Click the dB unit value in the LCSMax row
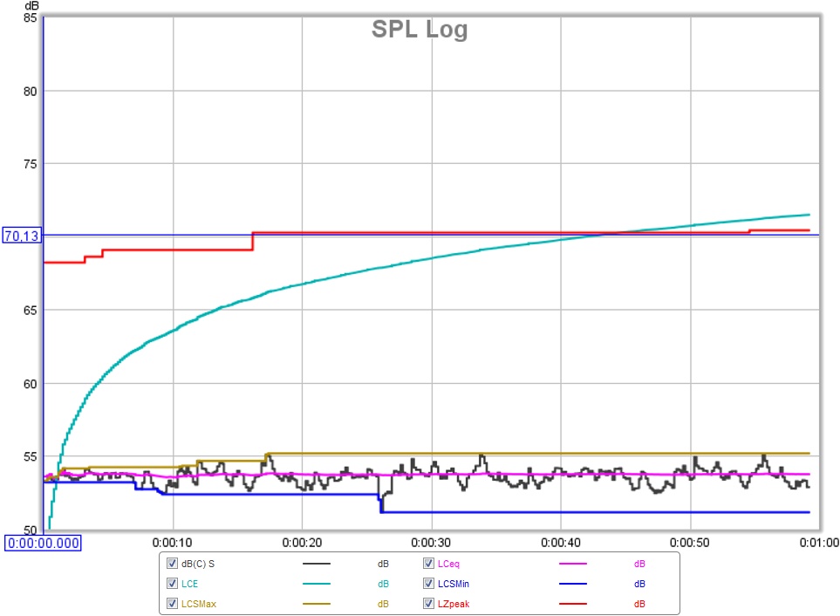840x616 pixels. 383,604
